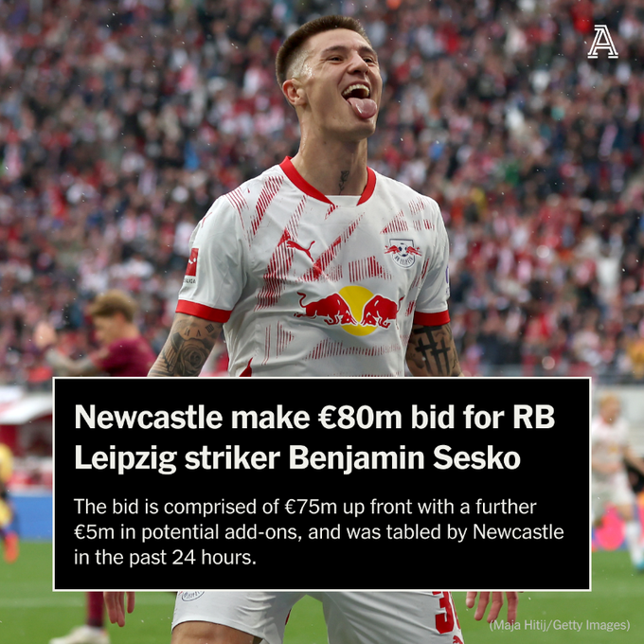Click the Red Bull logo on the jersey

click(x=349, y=310)
